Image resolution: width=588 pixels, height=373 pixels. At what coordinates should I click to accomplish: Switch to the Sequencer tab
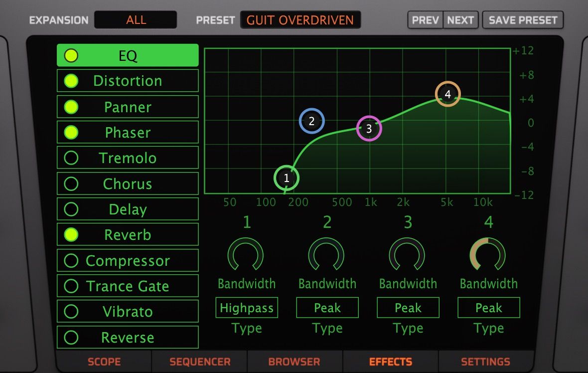point(200,362)
